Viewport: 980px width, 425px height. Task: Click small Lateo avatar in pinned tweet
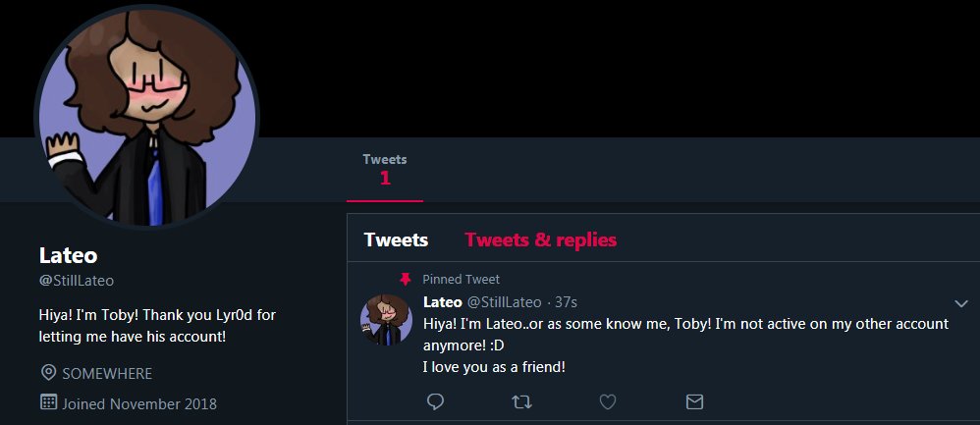tap(386, 319)
